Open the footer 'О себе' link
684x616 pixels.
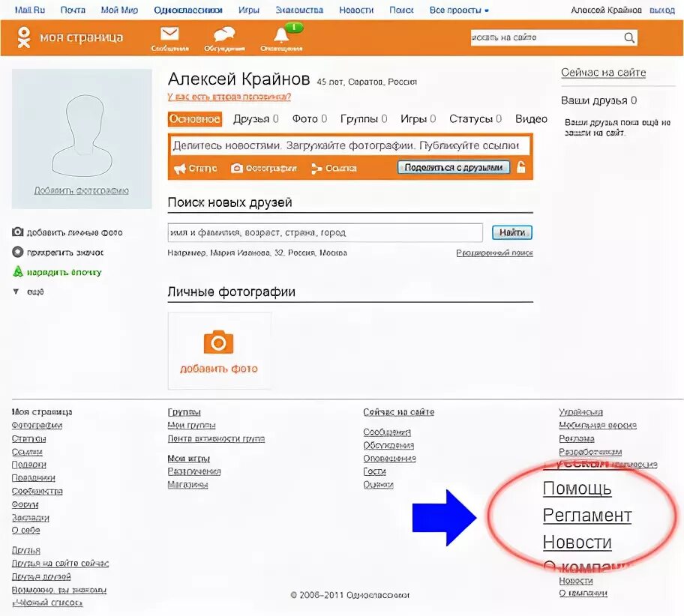pyautogui.click(x=25, y=530)
